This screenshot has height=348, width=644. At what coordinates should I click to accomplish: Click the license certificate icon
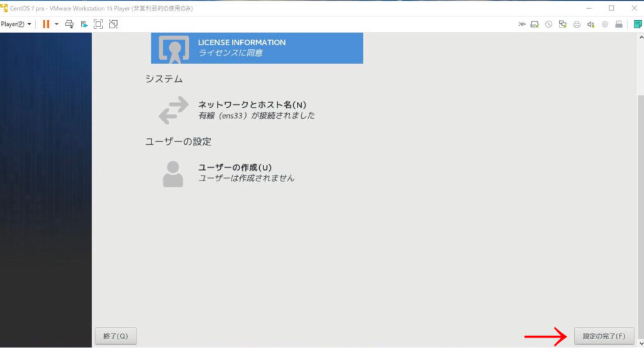point(174,49)
